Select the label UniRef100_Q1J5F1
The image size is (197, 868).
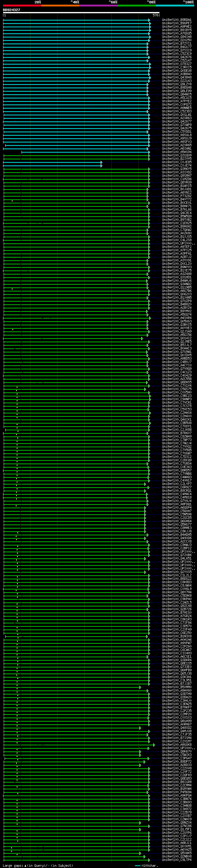177,829
